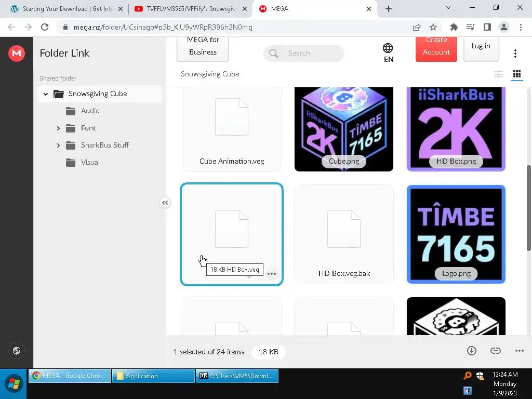532x399 pixels.
Task: Collapse sidebar with double-chevron button
Action: click(165, 203)
